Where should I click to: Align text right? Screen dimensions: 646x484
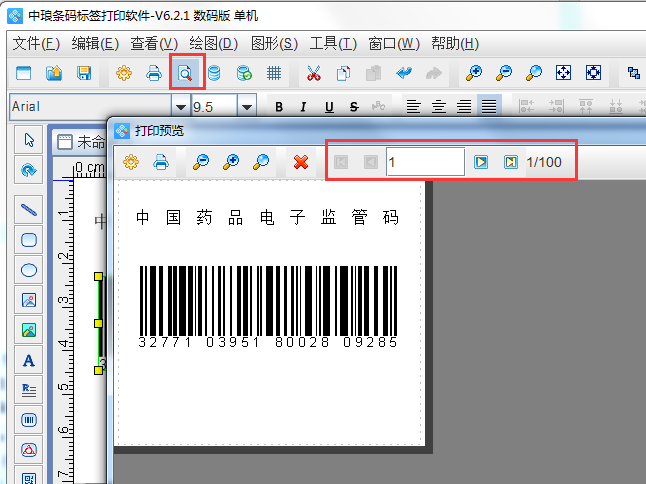[464, 107]
